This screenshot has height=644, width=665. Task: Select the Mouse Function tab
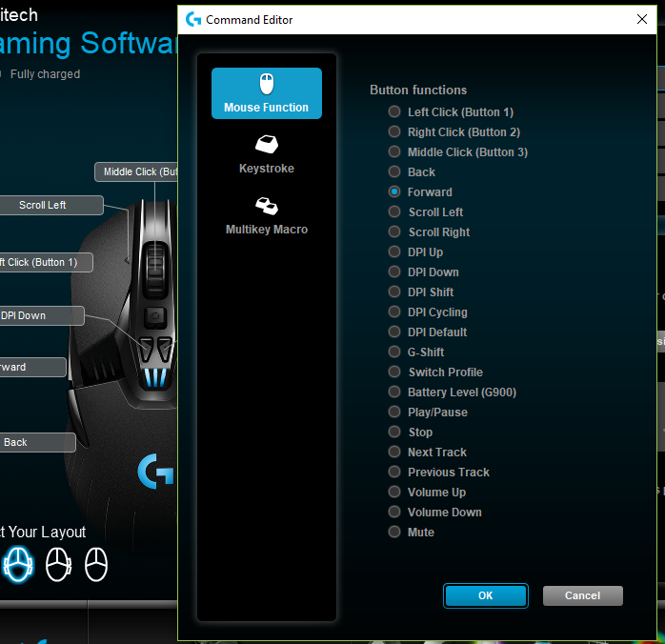(x=267, y=93)
